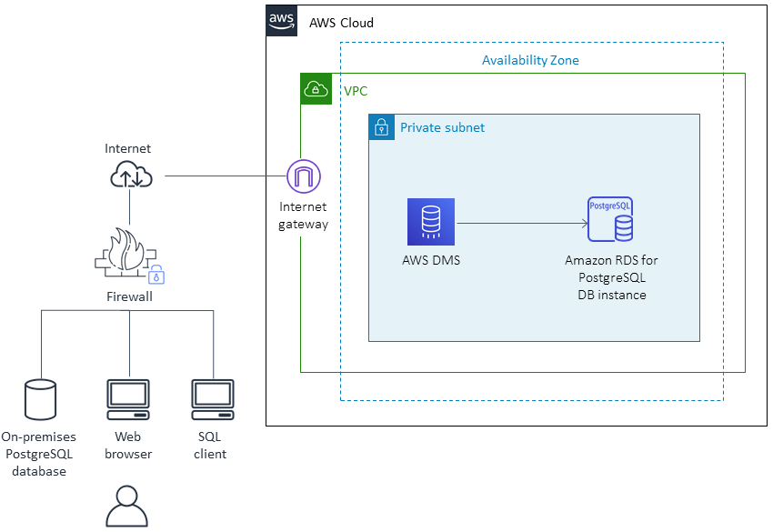Select the VPC cloud lock icon
Image resolution: width=773 pixels, height=532 pixels.
(x=316, y=89)
